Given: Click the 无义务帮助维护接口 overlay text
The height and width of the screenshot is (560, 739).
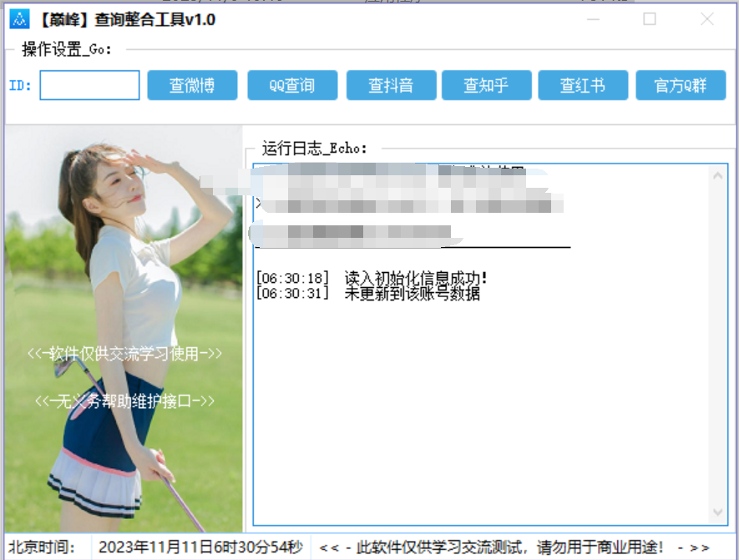Looking at the screenshot, I should [x=124, y=401].
